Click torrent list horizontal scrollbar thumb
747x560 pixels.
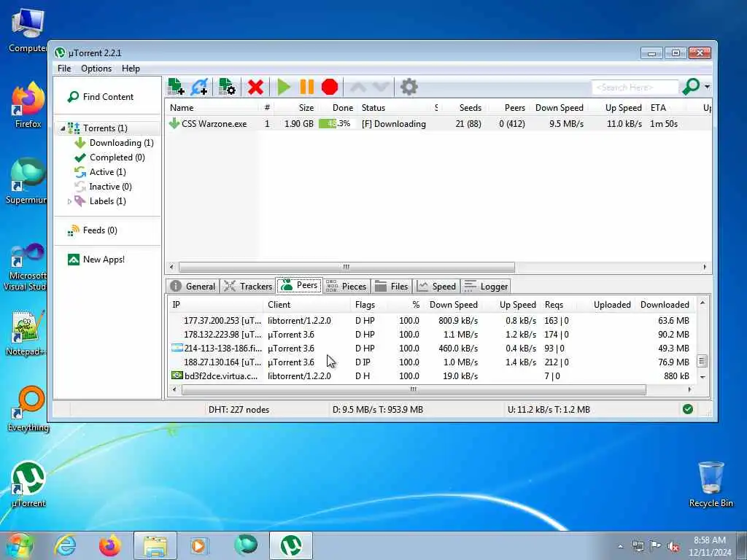(x=347, y=267)
